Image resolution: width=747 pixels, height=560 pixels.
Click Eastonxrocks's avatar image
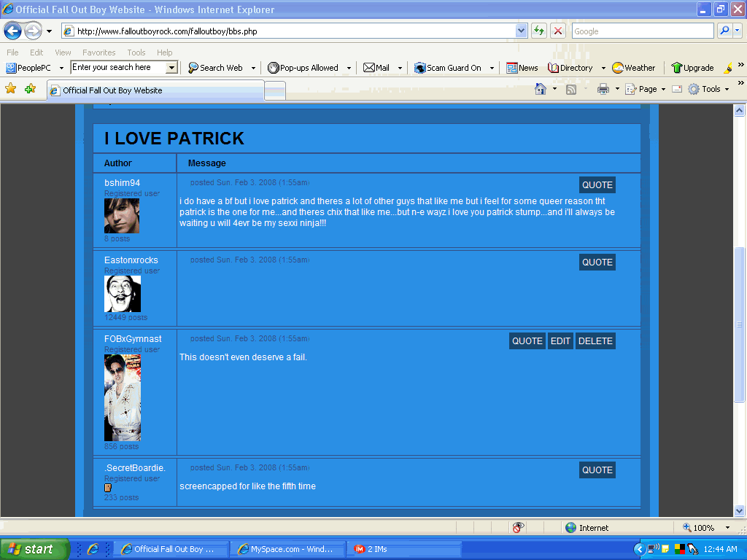point(123,294)
